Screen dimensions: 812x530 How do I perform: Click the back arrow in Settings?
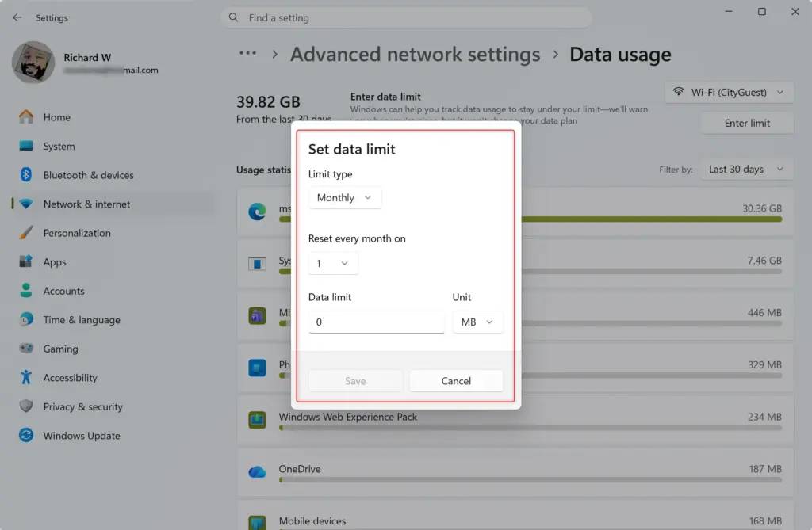(x=17, y=17)
